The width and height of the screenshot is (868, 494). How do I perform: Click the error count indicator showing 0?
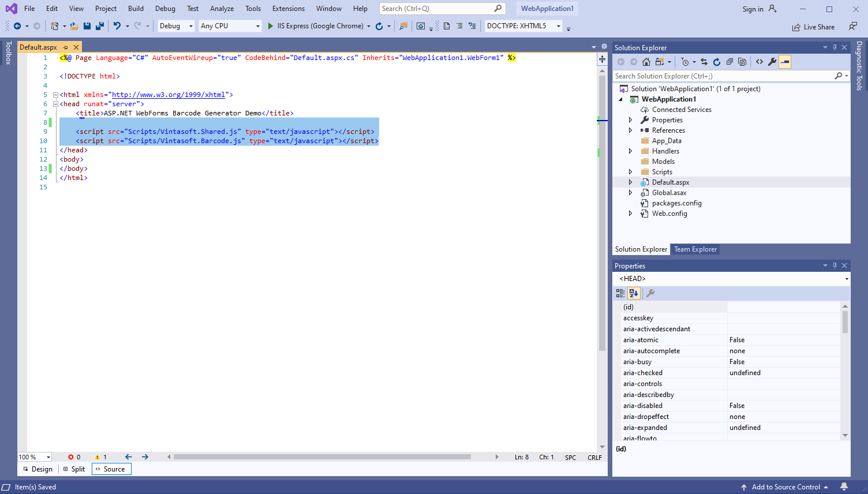click(74, 457)
